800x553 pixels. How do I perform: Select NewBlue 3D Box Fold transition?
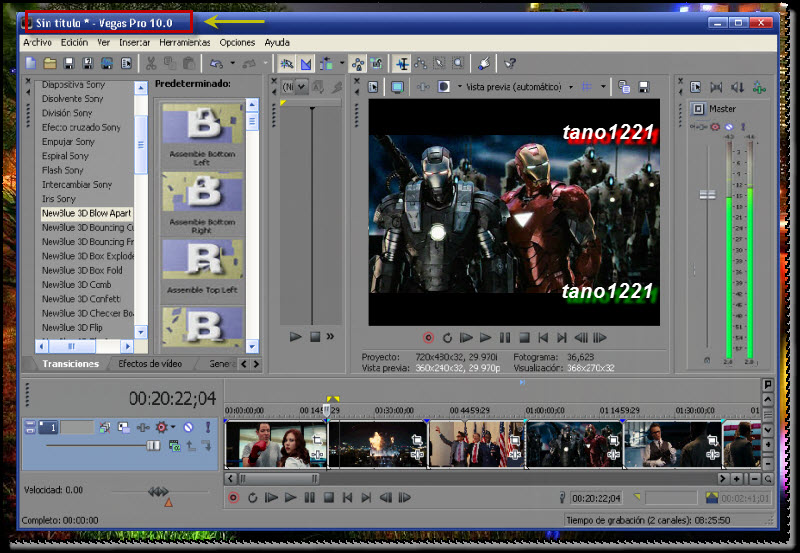click(82, 270)
